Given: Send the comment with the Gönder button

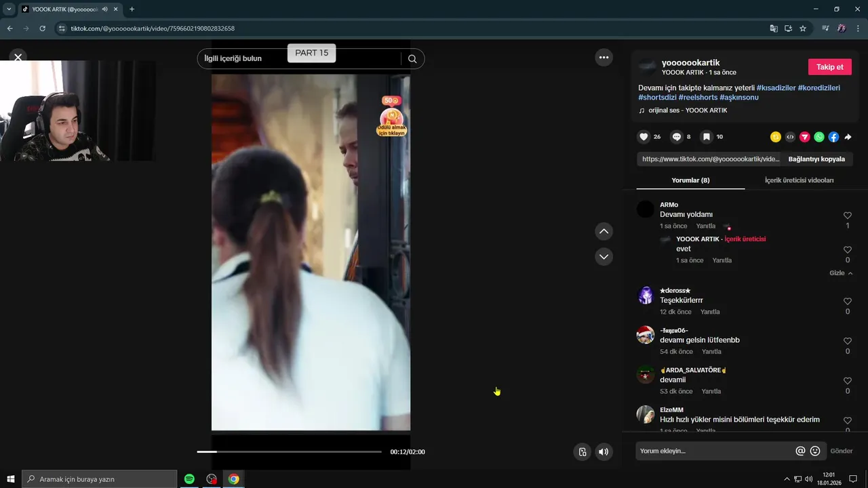Looking at the screenshot, I should click(x=842, y=451).
